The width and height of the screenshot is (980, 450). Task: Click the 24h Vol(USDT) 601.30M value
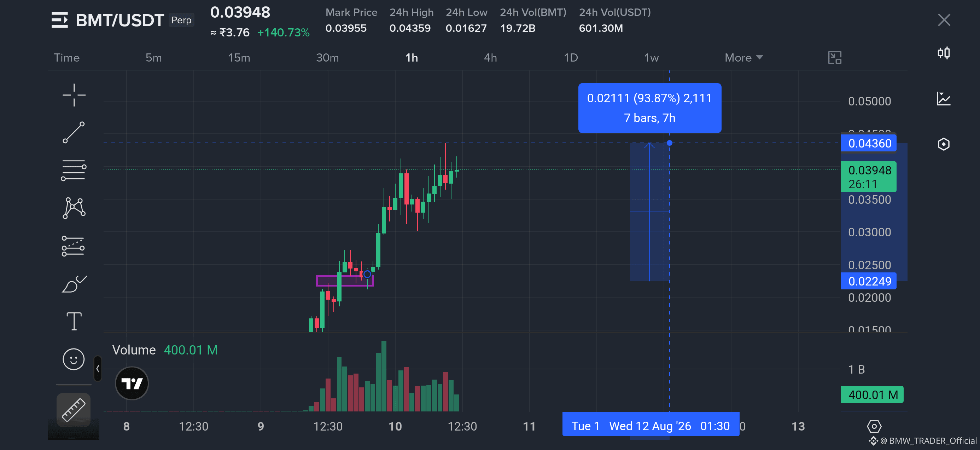[x=601, y=28]
